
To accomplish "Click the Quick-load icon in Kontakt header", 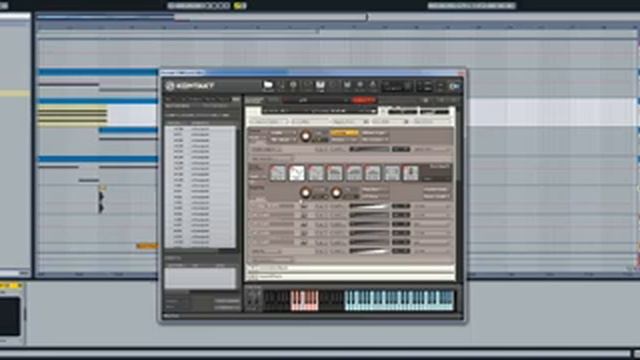I will [x=333, y=86].
